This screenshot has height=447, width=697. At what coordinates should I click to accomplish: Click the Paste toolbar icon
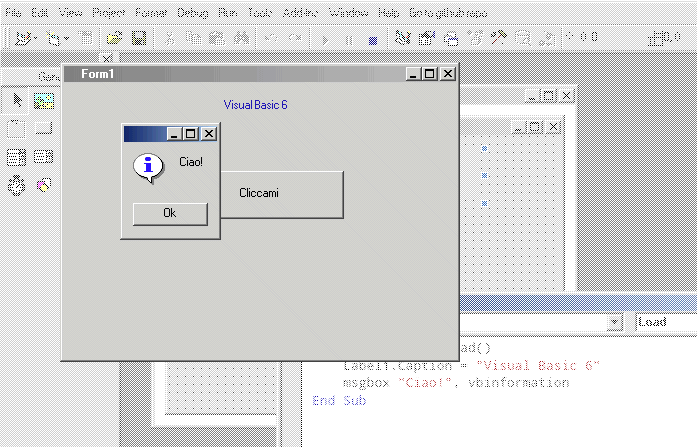[x=217, y=38]
